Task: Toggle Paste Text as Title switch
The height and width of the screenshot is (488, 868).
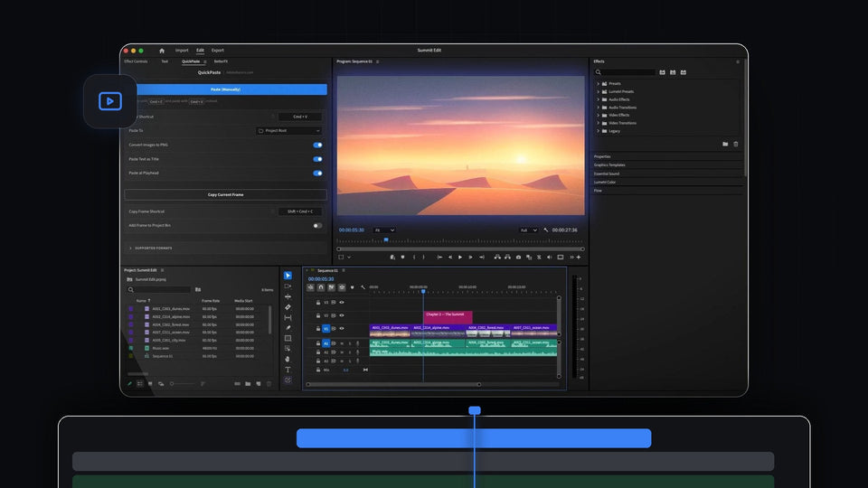Action: [317, 159]
